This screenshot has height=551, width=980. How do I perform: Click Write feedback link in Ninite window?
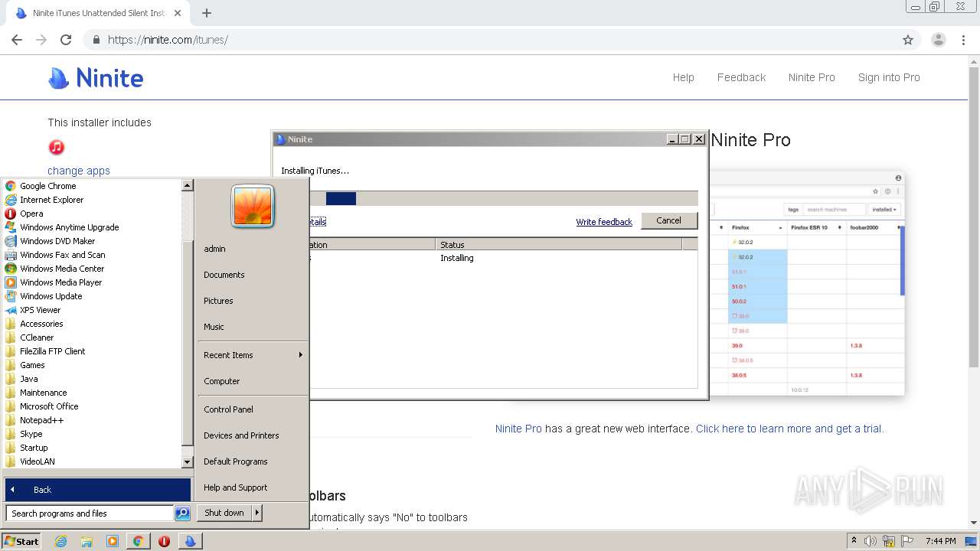[604, 222]
